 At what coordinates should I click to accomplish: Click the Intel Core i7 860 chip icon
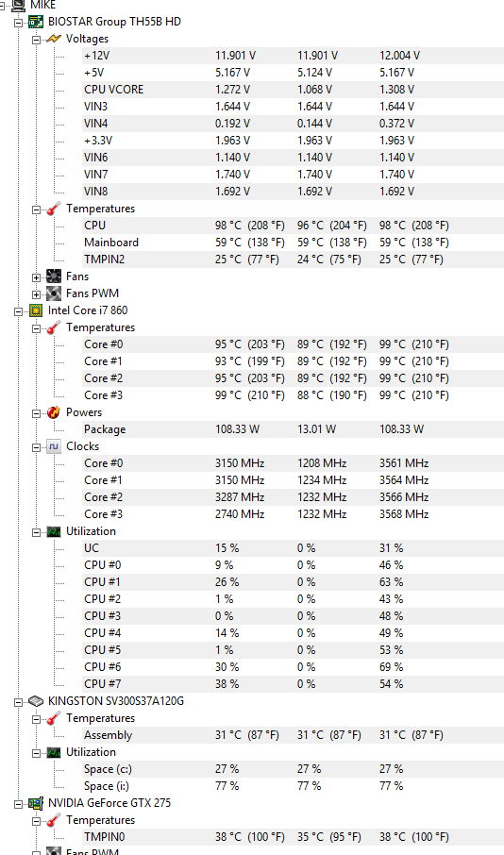coord(36,310)
